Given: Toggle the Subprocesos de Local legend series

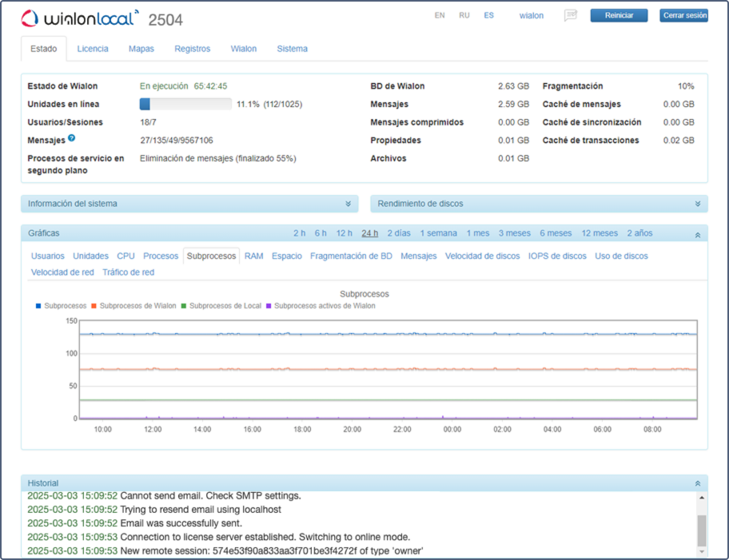Looking at the screenshot, I should pyautogui.click(x=221, y=306).
